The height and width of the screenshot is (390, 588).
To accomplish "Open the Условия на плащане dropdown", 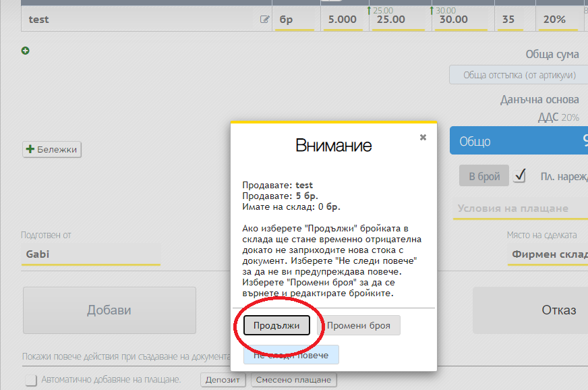I will [x=519, y=208].
